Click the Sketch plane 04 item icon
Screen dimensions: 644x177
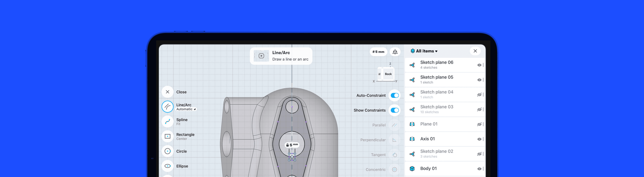pyautogui.click(x=412, y=95)
